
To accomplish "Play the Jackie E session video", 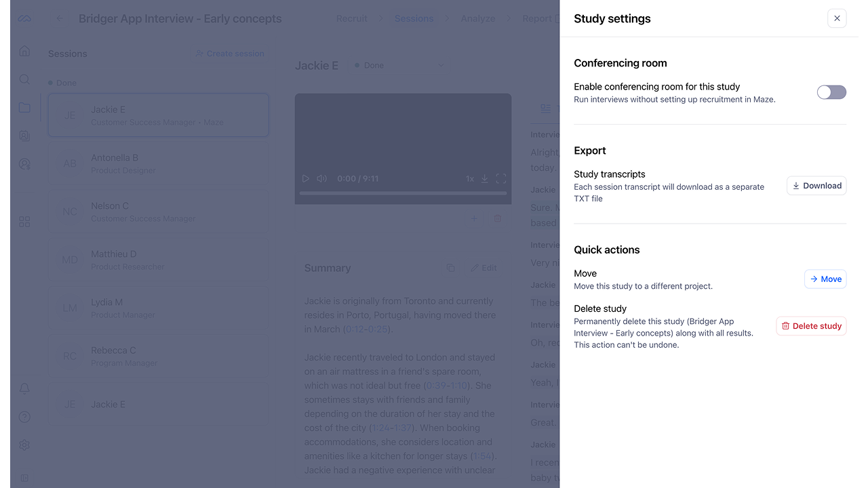I will (306, 179).
